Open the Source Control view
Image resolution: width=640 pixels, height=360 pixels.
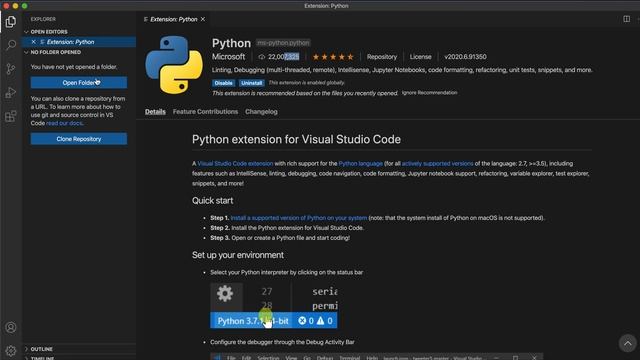[x=11, y=69]
